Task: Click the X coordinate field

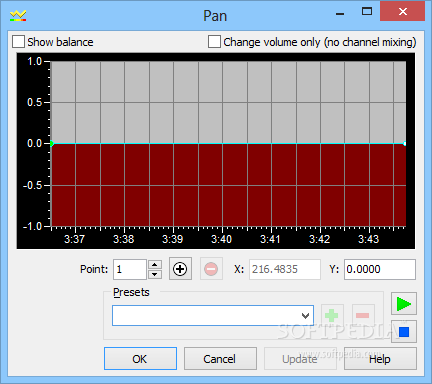Action: click(285, 269)
